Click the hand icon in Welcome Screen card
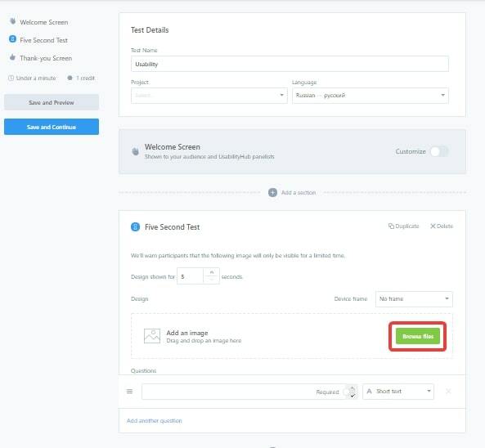The height and width of the screenshot is (448, 485). (x=135, y=151)
